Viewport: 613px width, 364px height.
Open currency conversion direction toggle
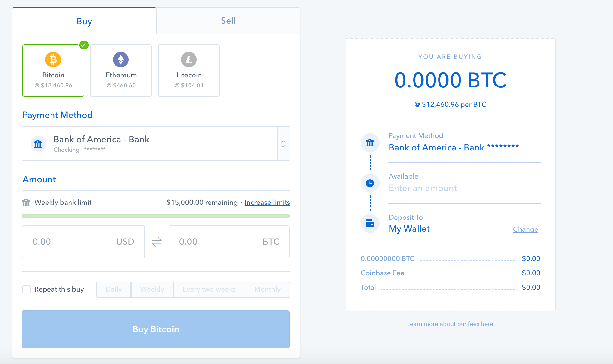point(156,241)
